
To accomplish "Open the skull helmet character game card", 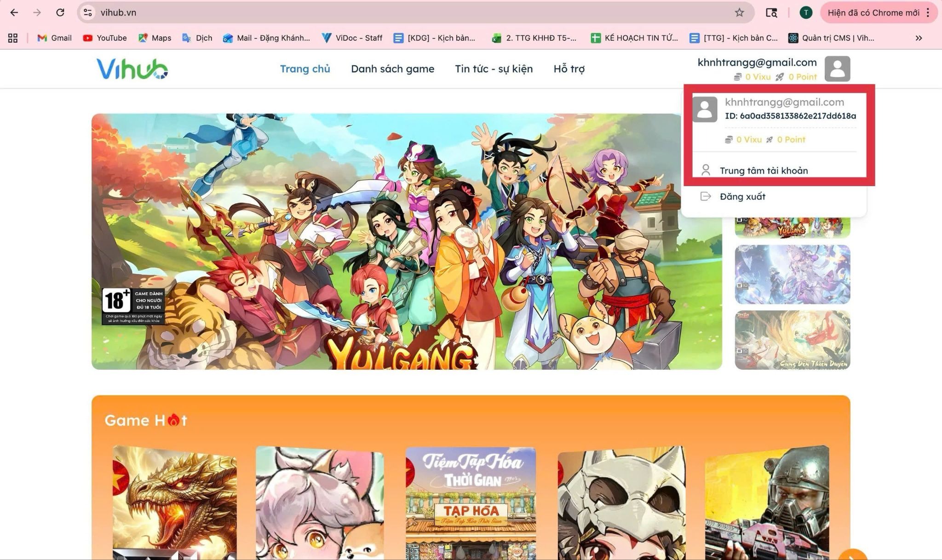I will click(621, 503).
